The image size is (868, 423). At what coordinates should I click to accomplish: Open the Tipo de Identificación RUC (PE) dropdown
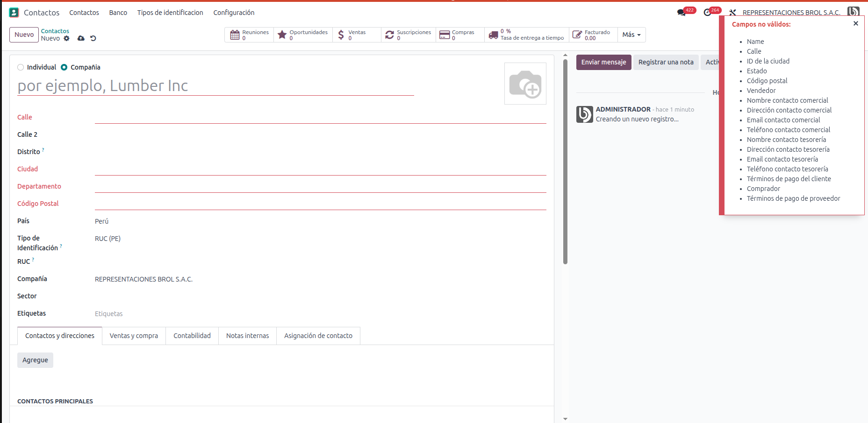point(321,239)
